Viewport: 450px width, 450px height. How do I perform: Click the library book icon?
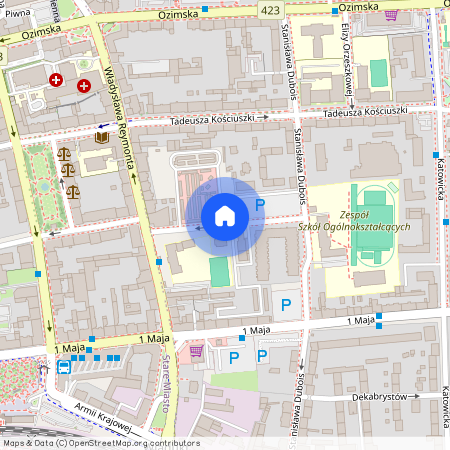pyautogui.click(x=102, y=137)
